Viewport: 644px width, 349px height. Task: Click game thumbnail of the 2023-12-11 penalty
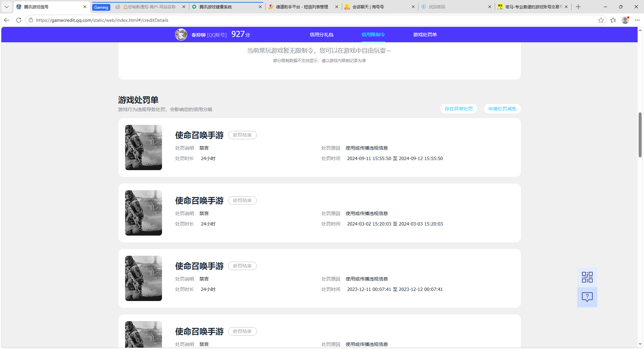tap(144, 278)
